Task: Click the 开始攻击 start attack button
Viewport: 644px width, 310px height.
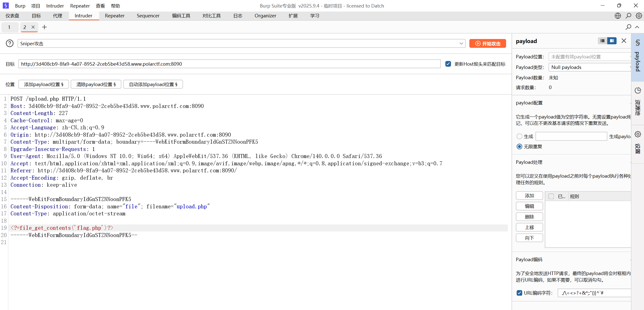Action: (x=487, y=44)
